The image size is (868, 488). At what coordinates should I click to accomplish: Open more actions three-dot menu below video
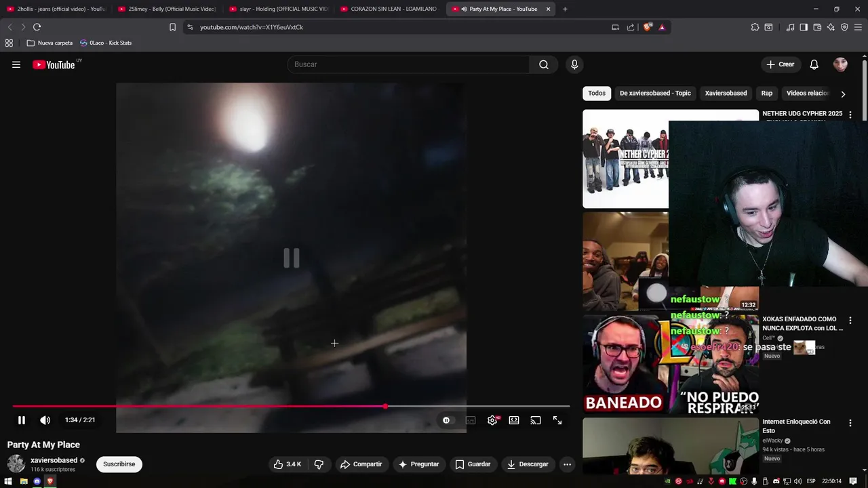(x=568, y=464)
